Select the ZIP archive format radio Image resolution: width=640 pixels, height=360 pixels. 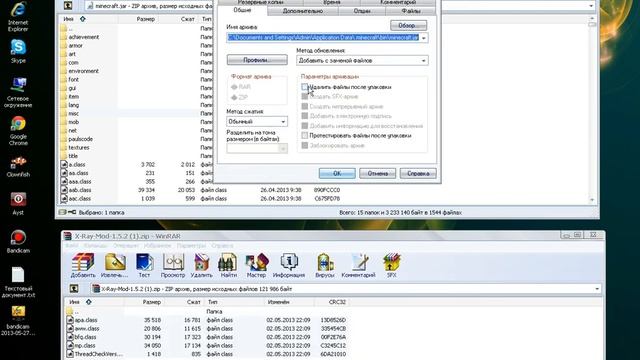(234, 98)
